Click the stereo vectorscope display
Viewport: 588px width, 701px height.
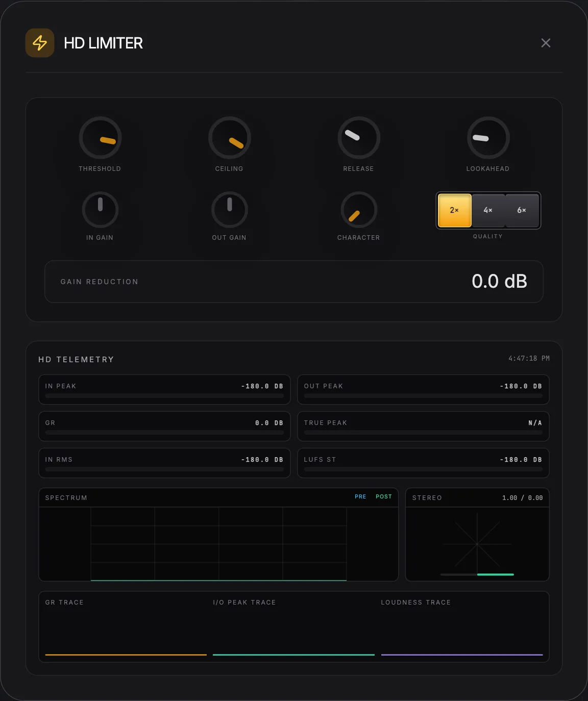pyautogui.click(x=477, y=544)
